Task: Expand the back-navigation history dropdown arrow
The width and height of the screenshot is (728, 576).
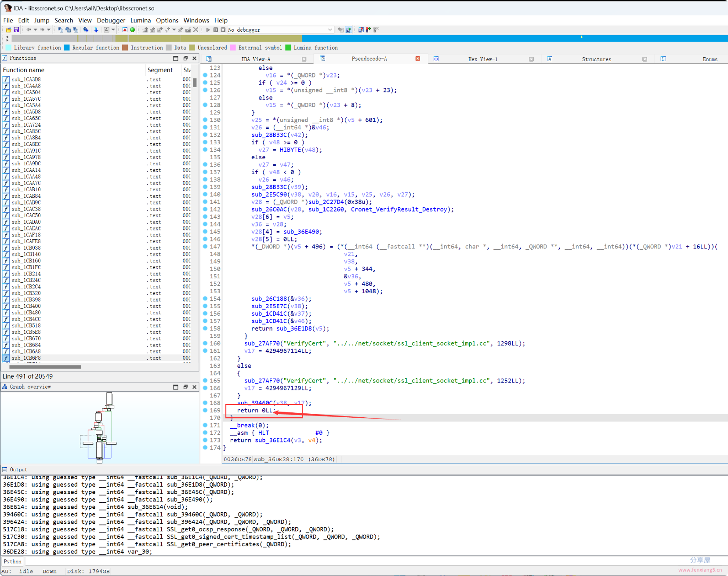Action: tap(35, 30)
